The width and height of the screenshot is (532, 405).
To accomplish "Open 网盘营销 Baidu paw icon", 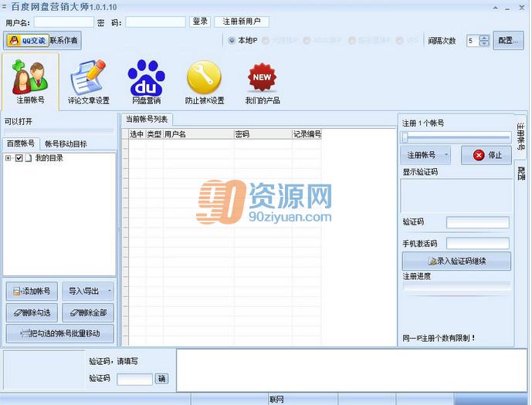I will 146,82.
